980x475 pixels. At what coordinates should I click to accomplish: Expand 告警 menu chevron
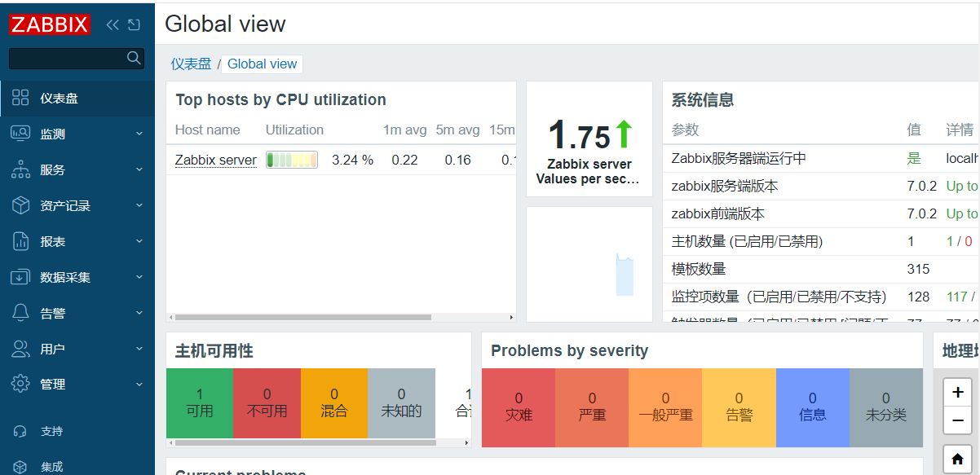tap(139, 313)
